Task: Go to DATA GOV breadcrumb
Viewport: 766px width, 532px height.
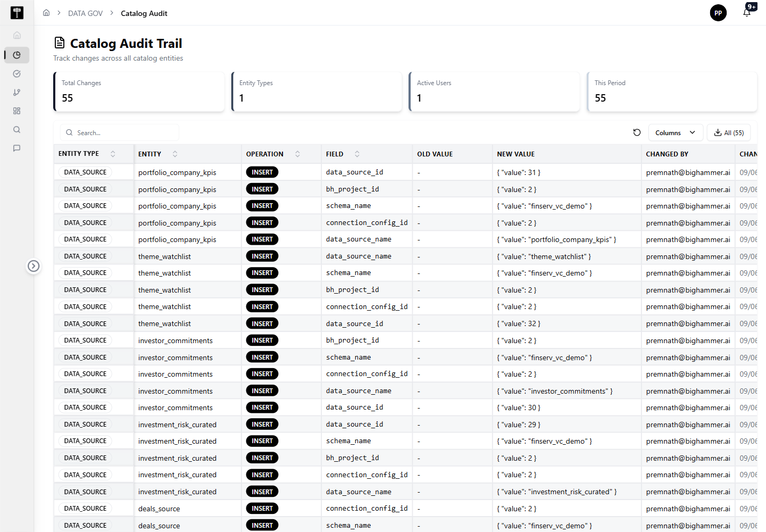Action: pos(85,13)
